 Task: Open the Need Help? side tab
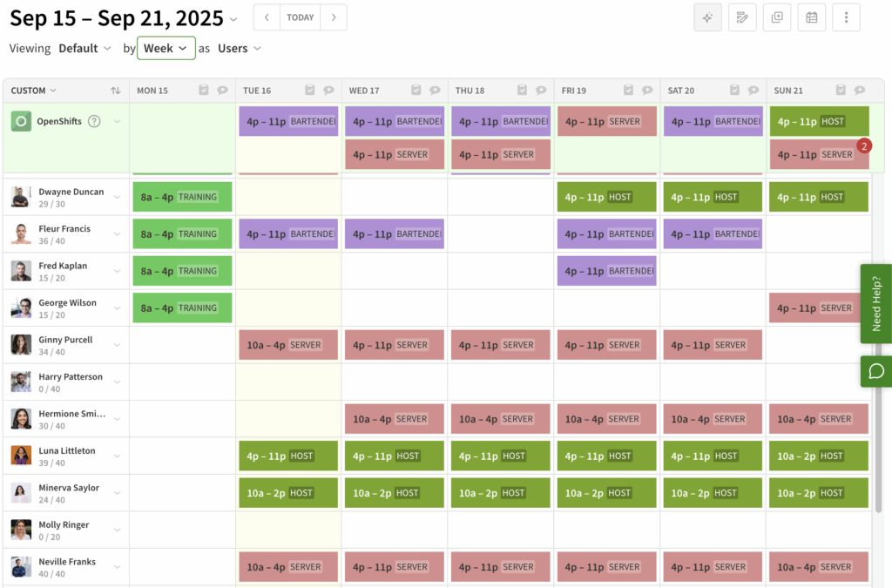876,304
